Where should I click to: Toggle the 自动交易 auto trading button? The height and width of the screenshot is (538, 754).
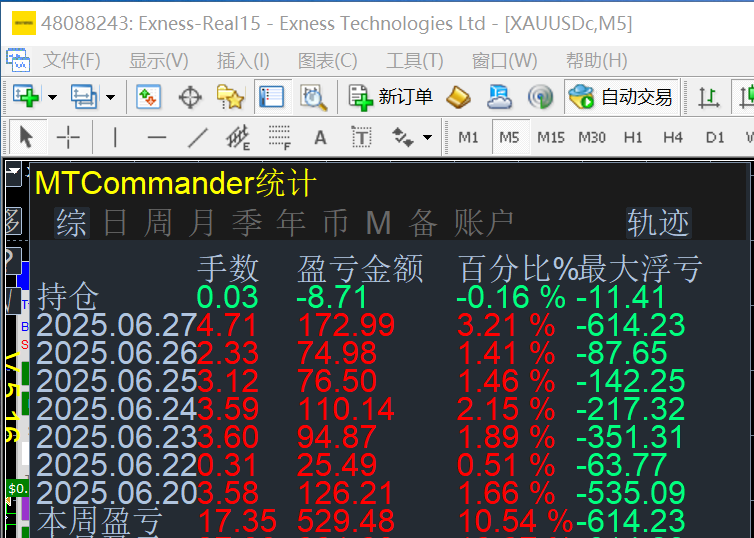point(621,97)
